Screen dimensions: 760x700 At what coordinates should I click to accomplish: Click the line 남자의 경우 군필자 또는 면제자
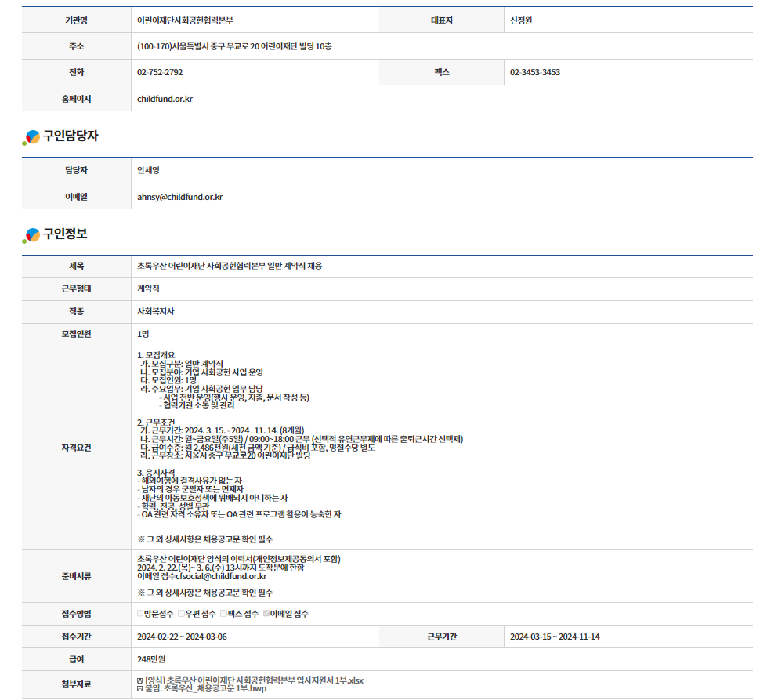pyautogui.click(x=190, y=490)
